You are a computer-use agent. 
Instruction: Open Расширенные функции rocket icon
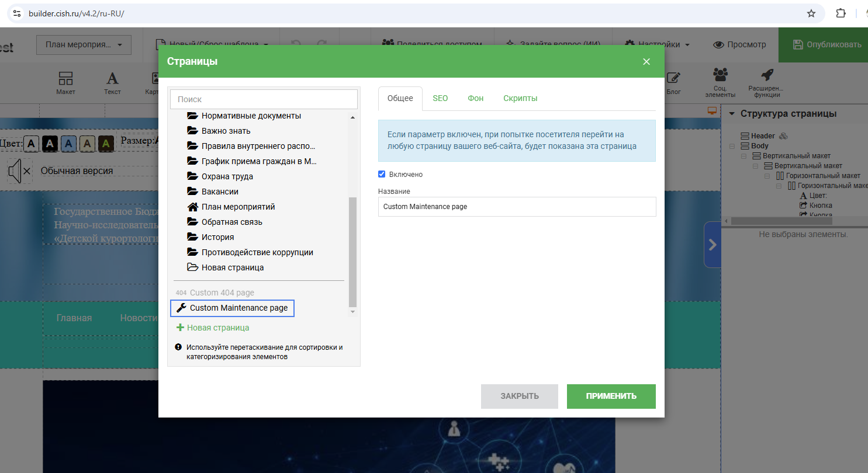click(x=766, y=75)
